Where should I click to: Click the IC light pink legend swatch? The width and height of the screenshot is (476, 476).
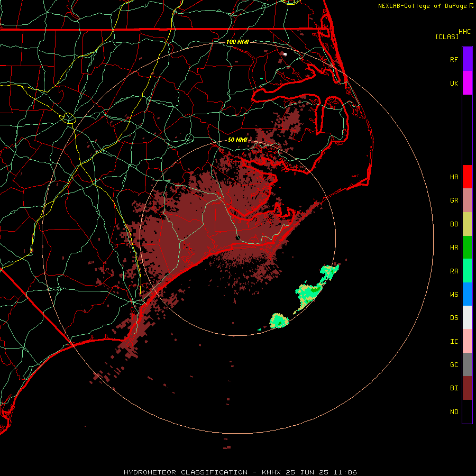(467, 341)
